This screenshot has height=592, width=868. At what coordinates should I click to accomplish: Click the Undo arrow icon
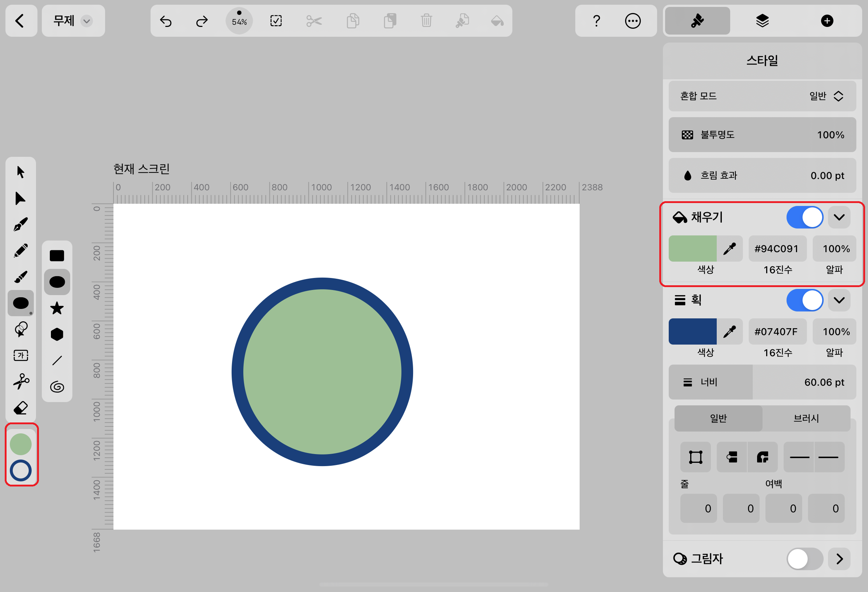(x=165, y=21)
